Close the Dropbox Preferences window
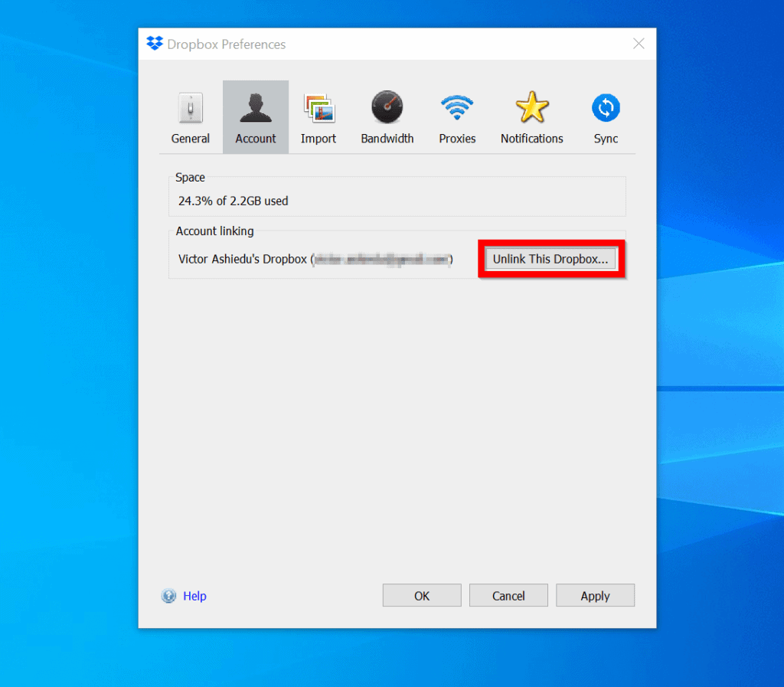This screenshot has height=687, width=784. (639, 44)
